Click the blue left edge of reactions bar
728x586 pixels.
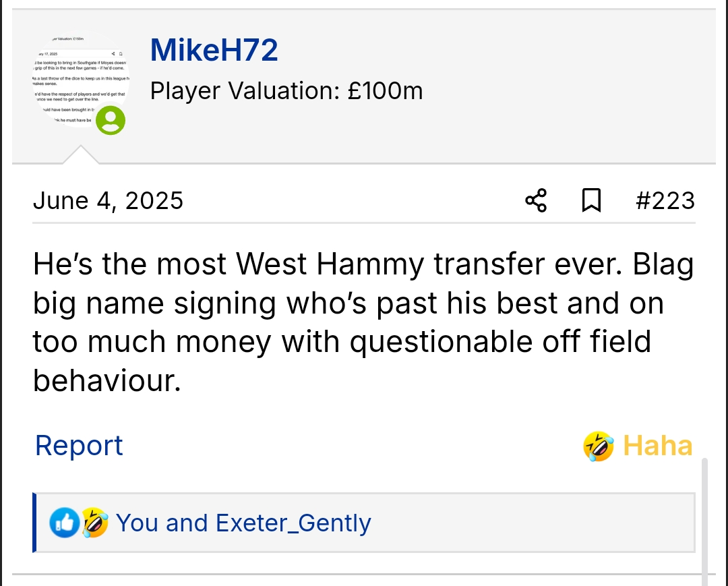pyautogui.click(x=34, y=523)
